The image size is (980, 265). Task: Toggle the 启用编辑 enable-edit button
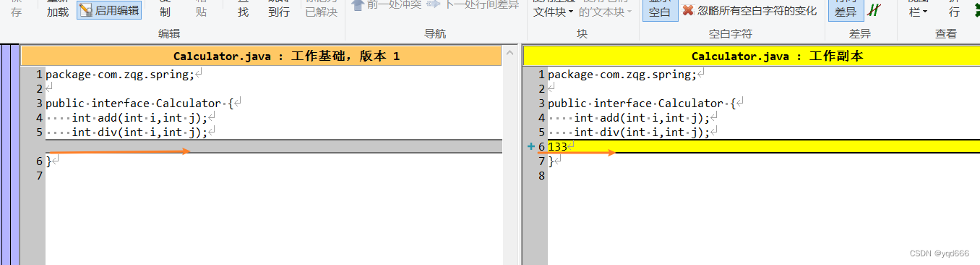pos(110,10)
